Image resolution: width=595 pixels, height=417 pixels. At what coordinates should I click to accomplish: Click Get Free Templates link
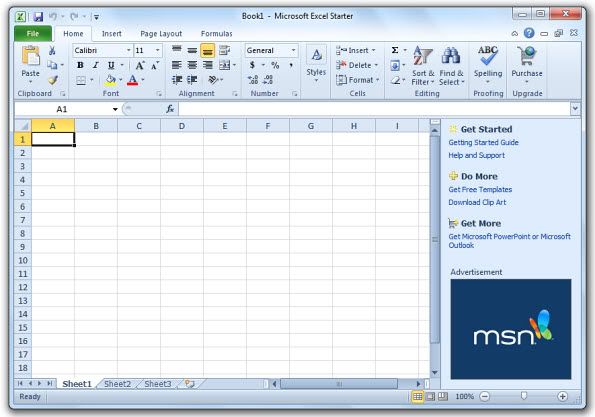coord(480,190)
